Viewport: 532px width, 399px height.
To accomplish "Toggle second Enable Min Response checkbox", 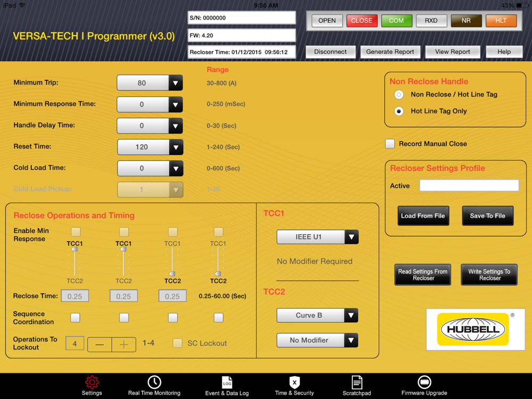I will tap(124, 232).
